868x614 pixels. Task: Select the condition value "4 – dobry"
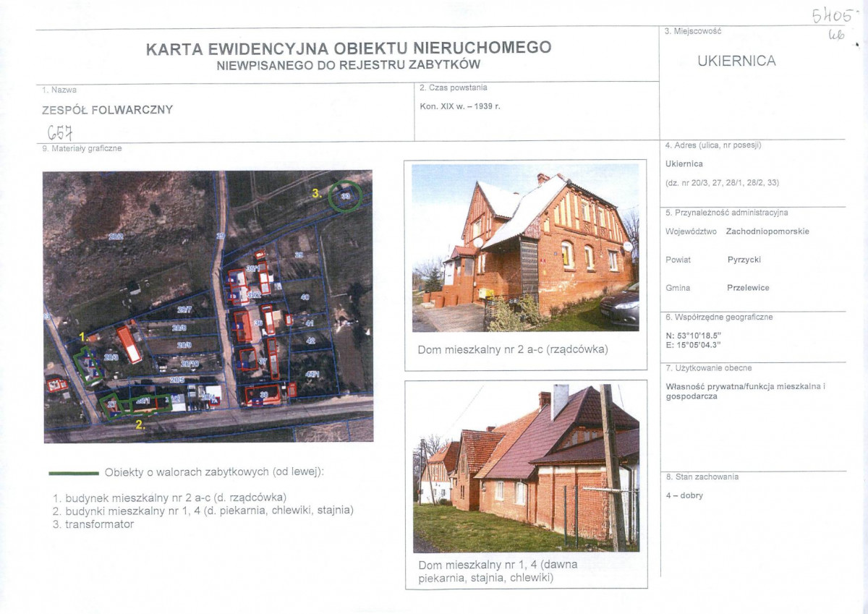click(684, 495)
